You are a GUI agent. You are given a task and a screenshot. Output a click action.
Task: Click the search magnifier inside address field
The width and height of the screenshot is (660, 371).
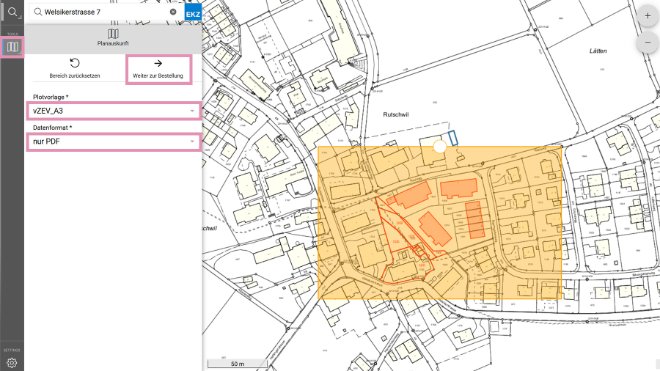[x=38, y=12]
